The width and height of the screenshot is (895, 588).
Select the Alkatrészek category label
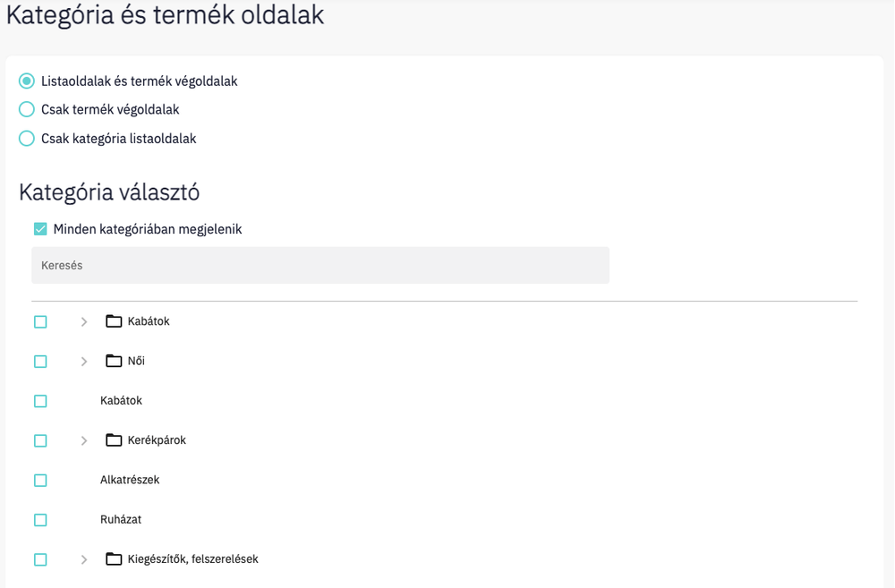(130, 480)
